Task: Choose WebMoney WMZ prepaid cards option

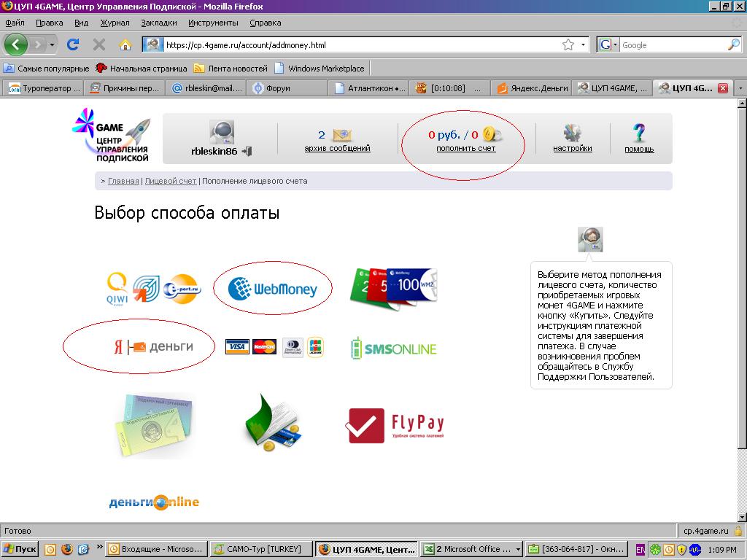Action: pyautogui.click(x=394, y=287)
